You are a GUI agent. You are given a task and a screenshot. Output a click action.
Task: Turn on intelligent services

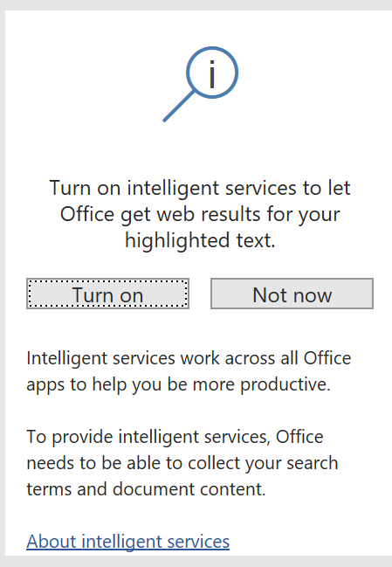click(107, 294)
